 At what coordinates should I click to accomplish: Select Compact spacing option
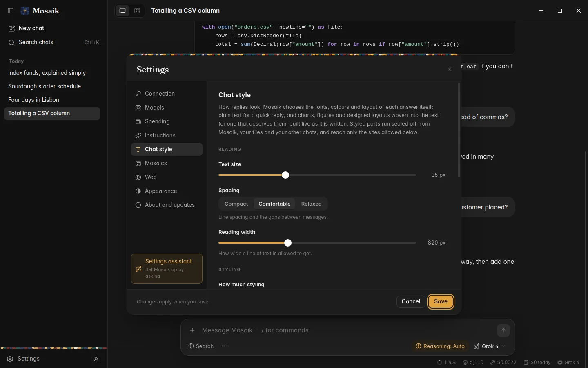(236, 204)
